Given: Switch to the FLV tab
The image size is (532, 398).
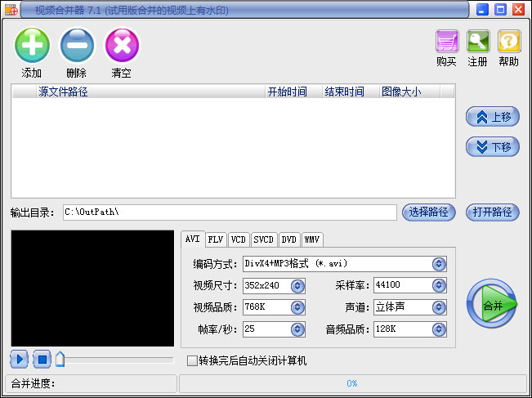Looking at the screenshot, I should tap(216, 239).
